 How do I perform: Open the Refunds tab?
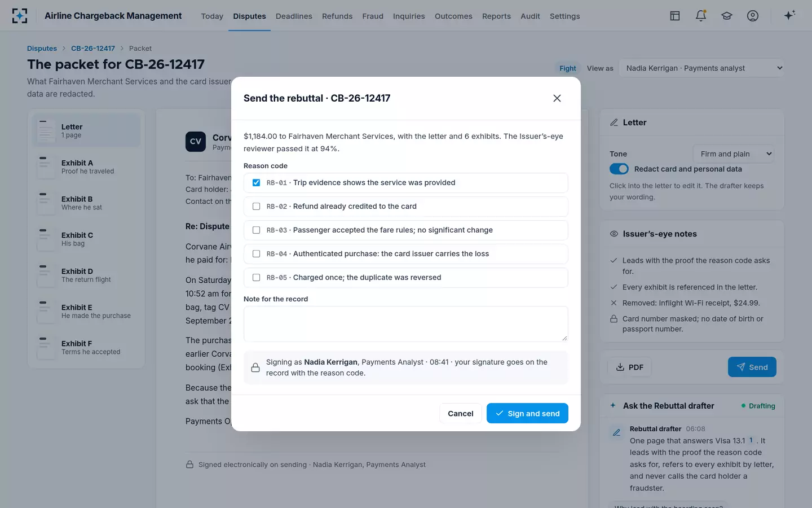click(x=337, y=16)
